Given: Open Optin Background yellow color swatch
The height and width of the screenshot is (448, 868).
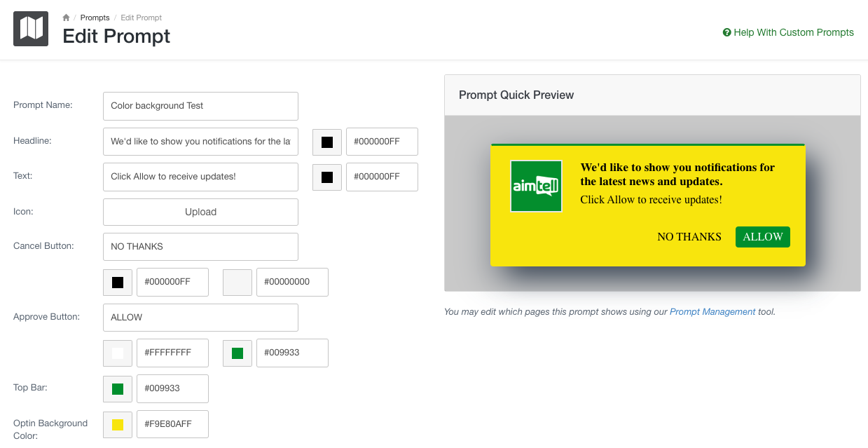Looking at the screenshot, I should (118, 424).
